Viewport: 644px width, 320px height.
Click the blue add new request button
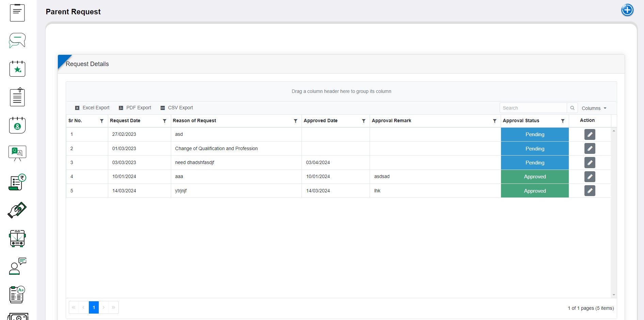pyautogui.click(x=627, y=10)
